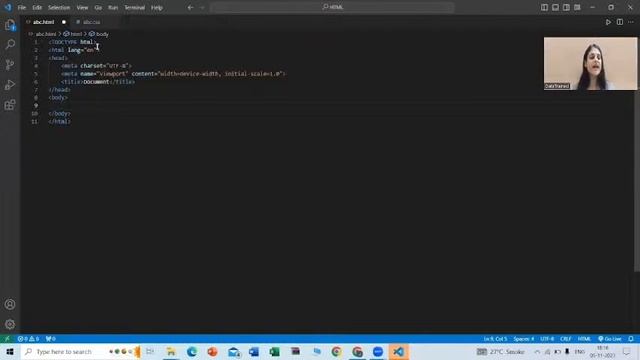Open the Windows Action Center icon
Image resolution: width=640 pixels, height=360 pixels.
click(627, 352)
